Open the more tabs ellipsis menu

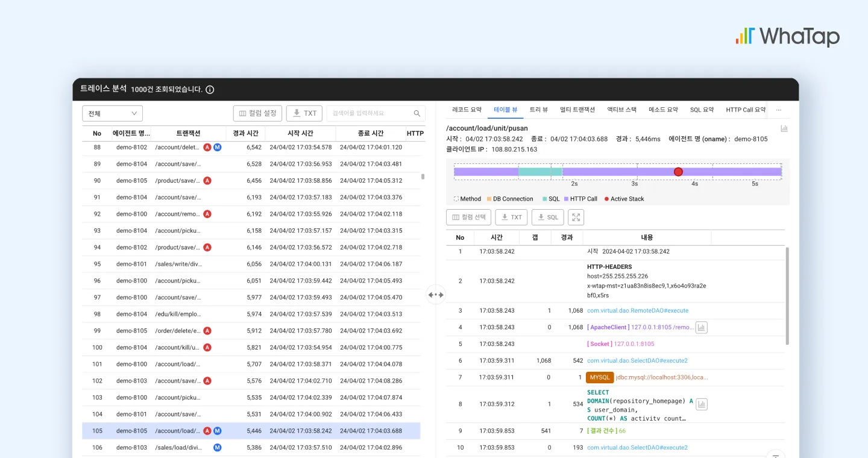779,110
